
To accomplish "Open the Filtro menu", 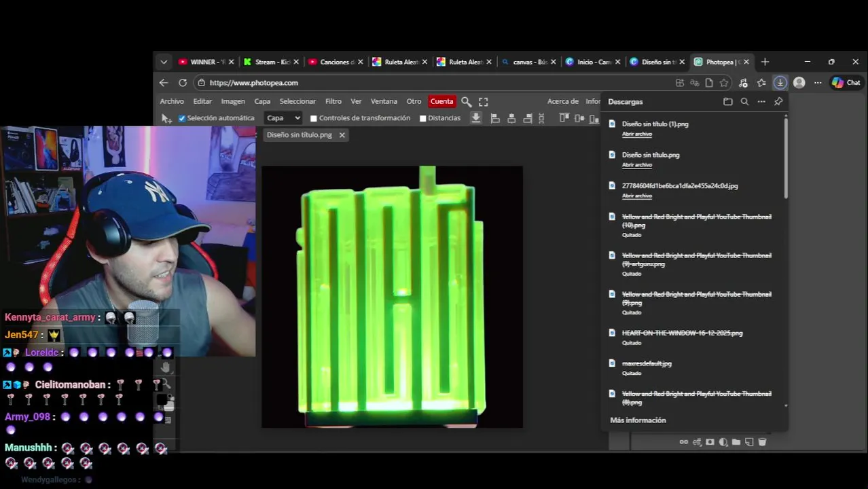I will click(x=333, y=101).
